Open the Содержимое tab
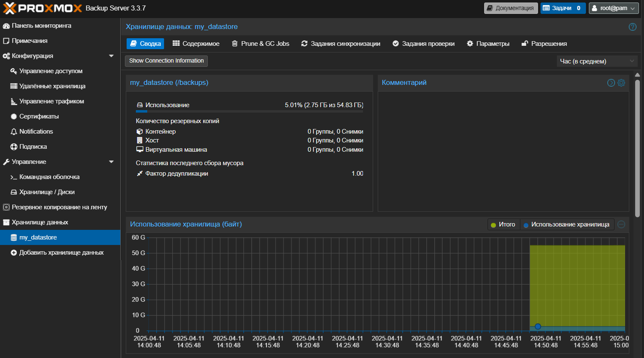 click(196, 44)
